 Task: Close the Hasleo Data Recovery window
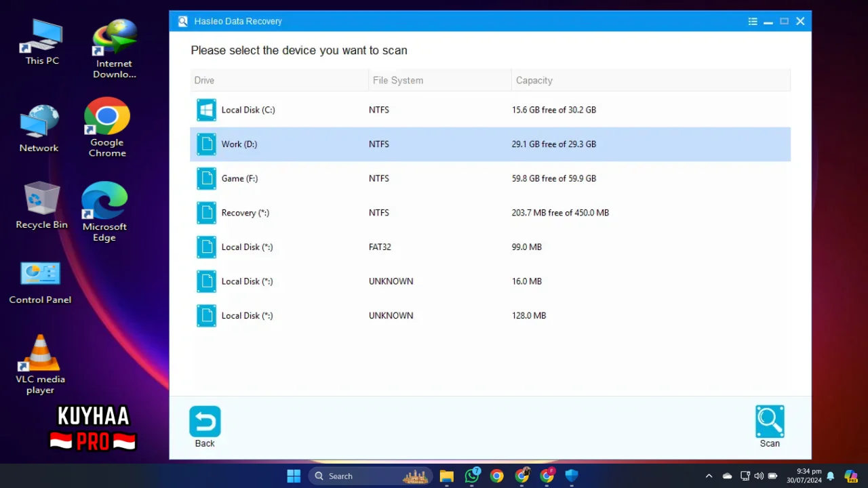pos(800,22)
